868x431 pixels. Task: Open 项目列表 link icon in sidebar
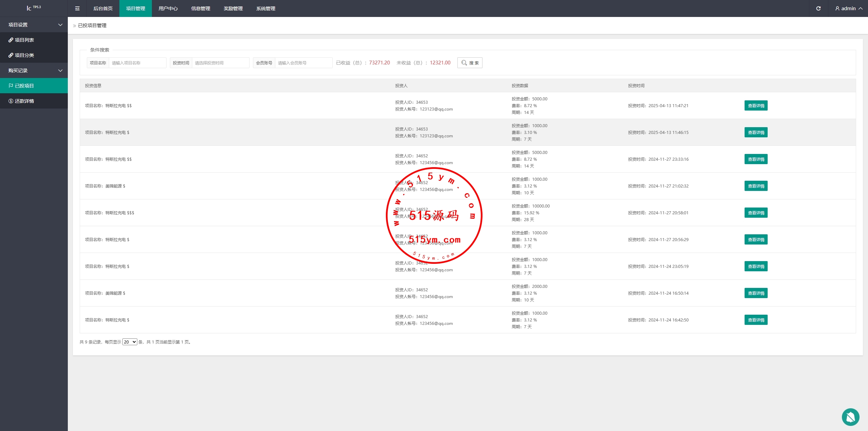click(11, 40)
